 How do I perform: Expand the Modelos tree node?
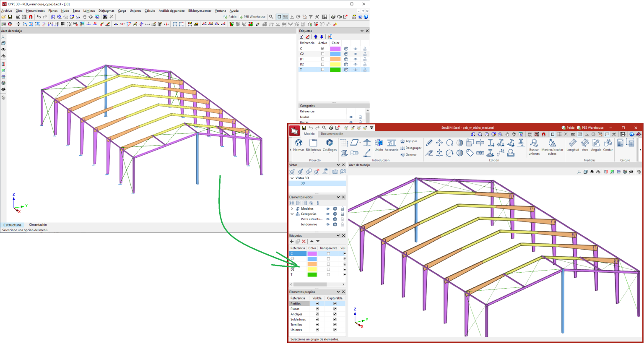(x=292, y=208)
